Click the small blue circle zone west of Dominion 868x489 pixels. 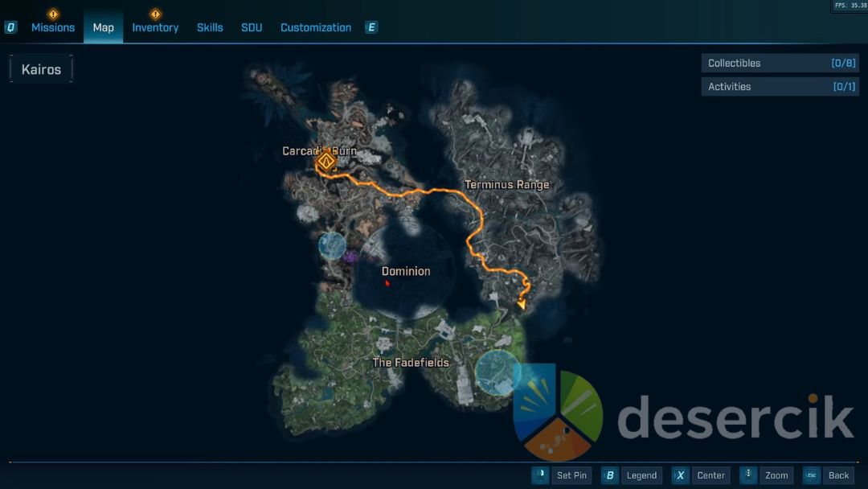pos(332,245)
